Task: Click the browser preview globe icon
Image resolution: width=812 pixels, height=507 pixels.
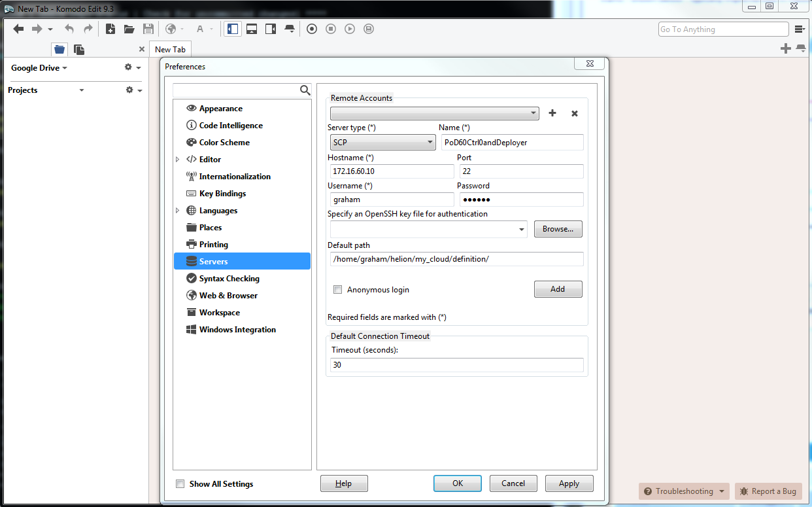Action: 171,29
